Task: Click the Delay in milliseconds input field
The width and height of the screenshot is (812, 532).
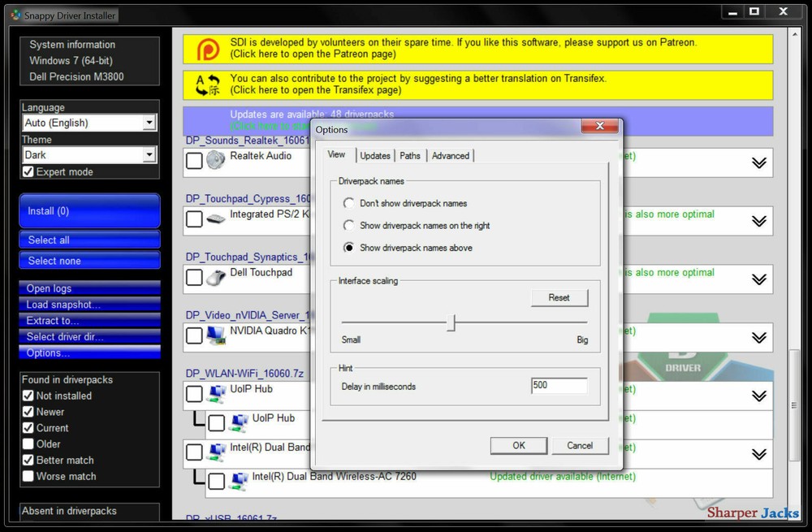Action: coord(559,386)
